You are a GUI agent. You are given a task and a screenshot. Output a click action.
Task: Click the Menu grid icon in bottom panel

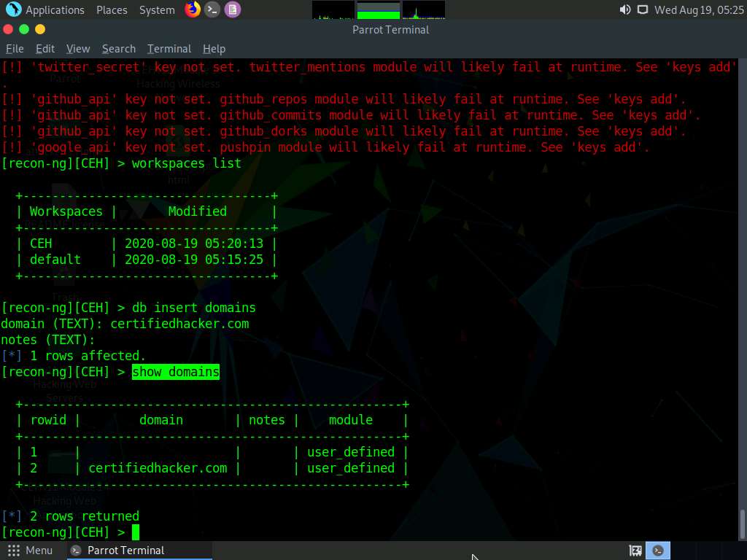pyautogui.click(x=14, y=551)
